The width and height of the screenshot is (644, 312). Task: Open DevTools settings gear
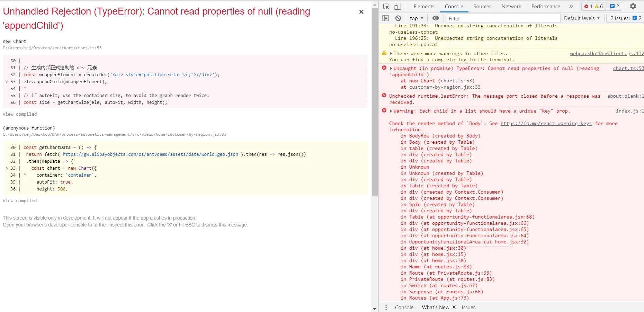pos(633,6)
